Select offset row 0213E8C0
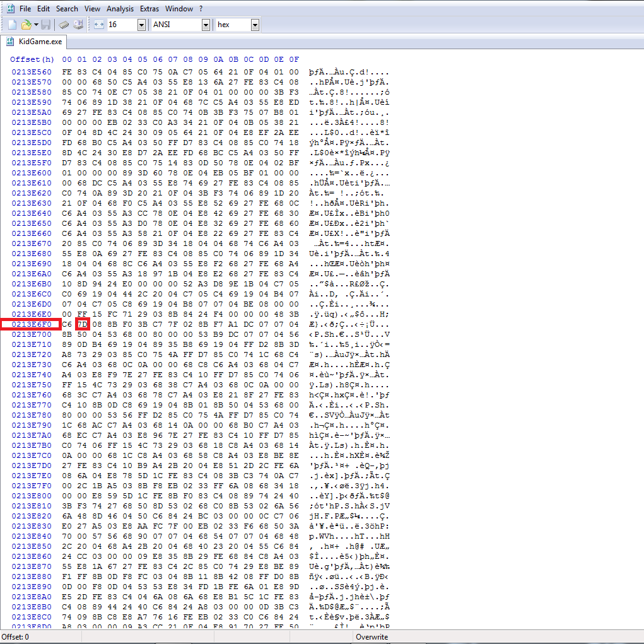This screenshot has width=644, height=644. click(32, 618)
